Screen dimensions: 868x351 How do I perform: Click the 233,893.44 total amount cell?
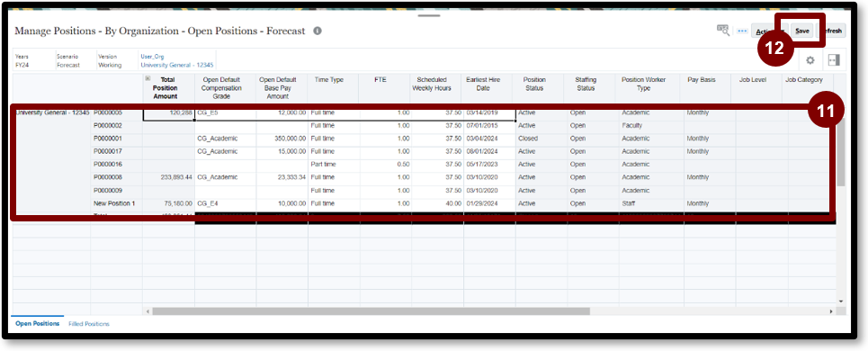point(169,177)
